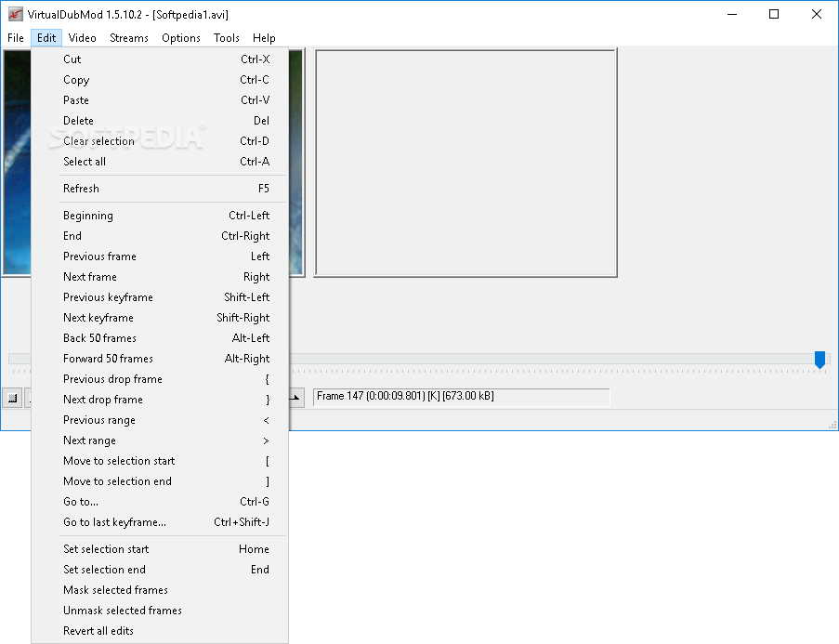
Task: Open the Help menu
Action: coord(264,38)
